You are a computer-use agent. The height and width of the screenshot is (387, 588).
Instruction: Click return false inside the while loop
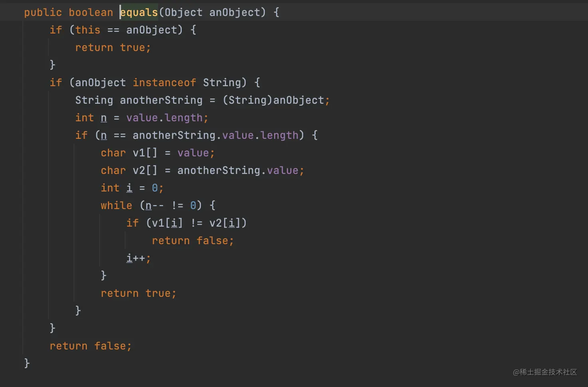pyautogui.click(x=193, y=241)
